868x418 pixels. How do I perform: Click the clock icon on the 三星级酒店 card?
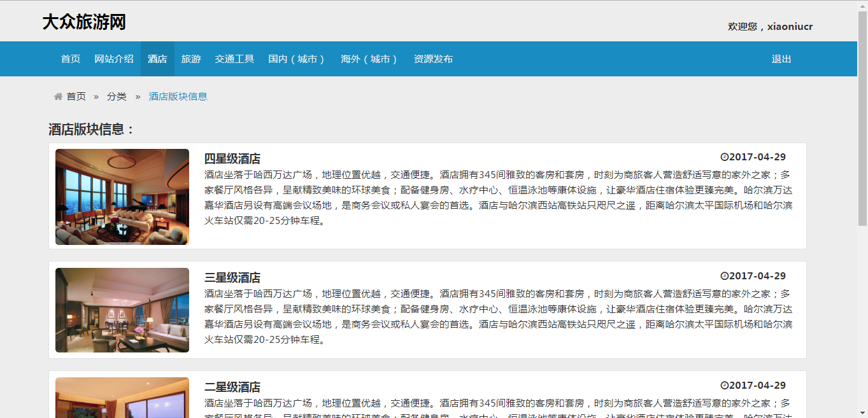point(724,276)
